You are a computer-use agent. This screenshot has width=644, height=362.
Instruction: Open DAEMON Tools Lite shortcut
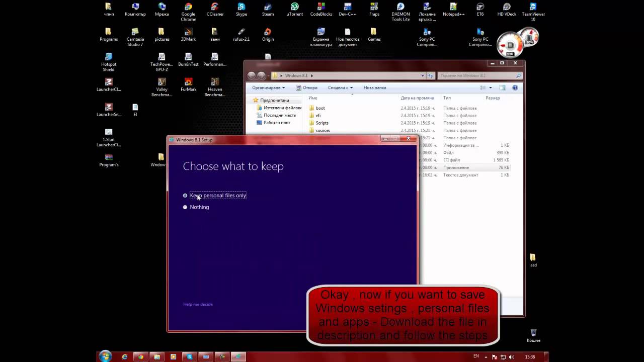pos(400,12)
